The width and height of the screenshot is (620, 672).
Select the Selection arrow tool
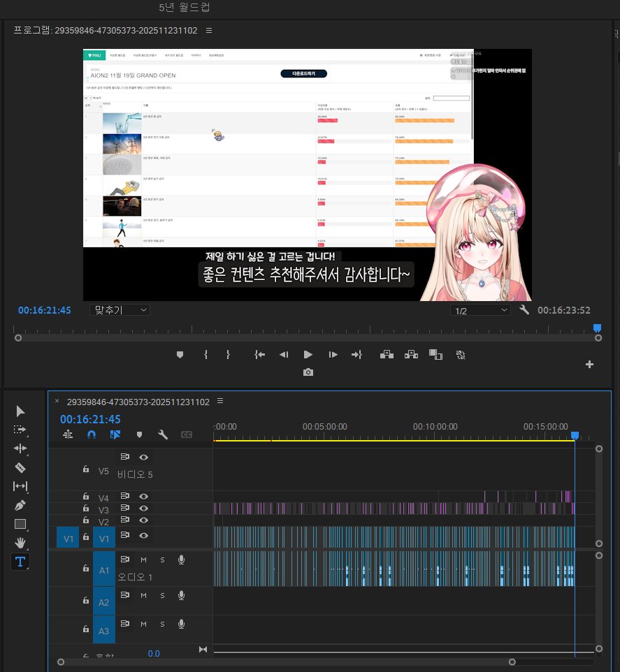point(20,411)
